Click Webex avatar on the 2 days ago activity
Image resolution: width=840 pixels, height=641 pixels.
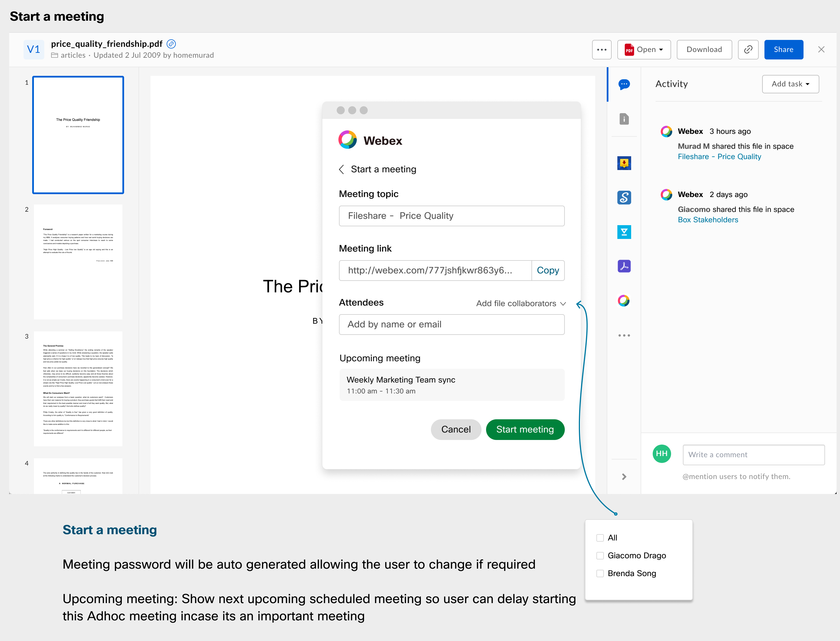pos(666,195)
